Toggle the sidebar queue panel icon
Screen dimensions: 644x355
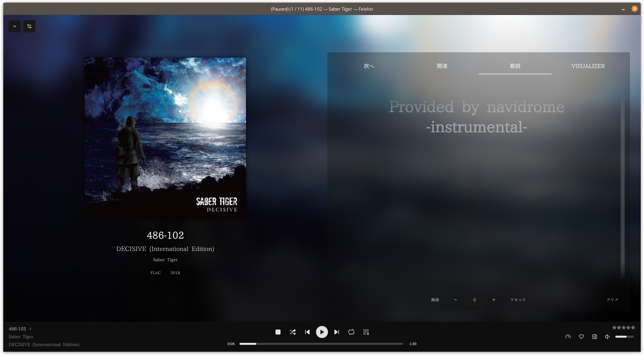click(594, 337)
